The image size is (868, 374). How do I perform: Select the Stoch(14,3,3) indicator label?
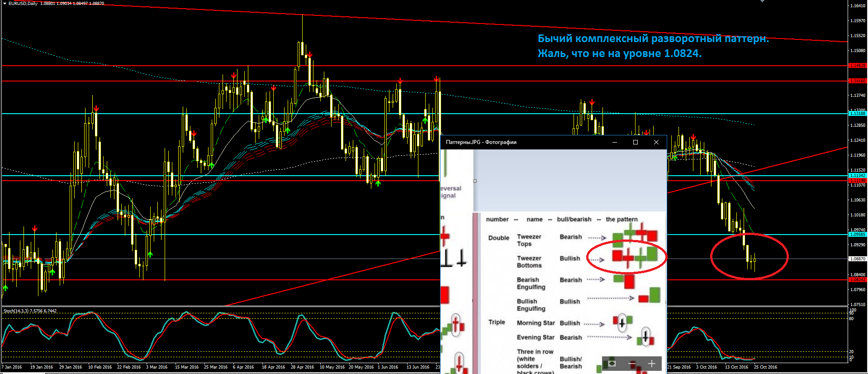click(30, 311)
